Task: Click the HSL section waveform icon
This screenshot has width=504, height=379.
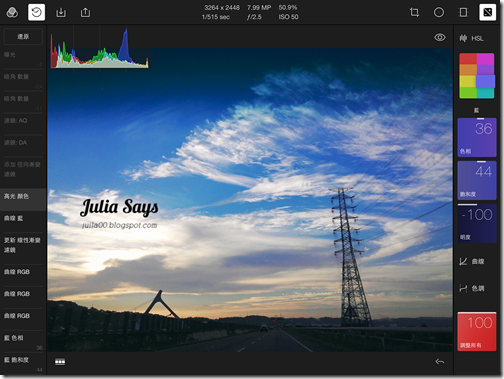Action: (463, 38)
